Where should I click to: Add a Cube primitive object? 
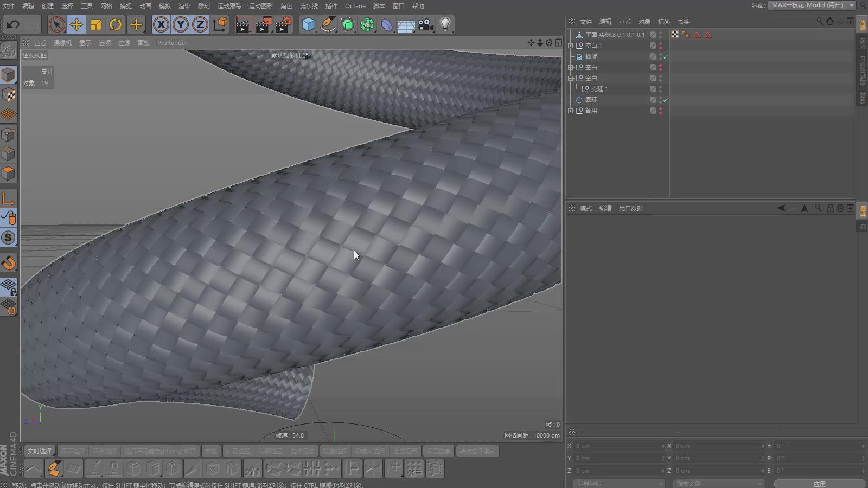(x=308, y=24)
